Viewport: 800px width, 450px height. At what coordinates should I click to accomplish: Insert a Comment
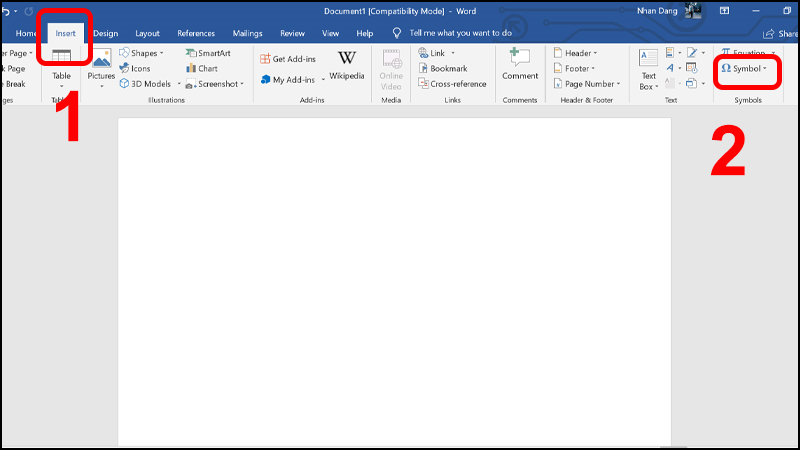point(519,65)
